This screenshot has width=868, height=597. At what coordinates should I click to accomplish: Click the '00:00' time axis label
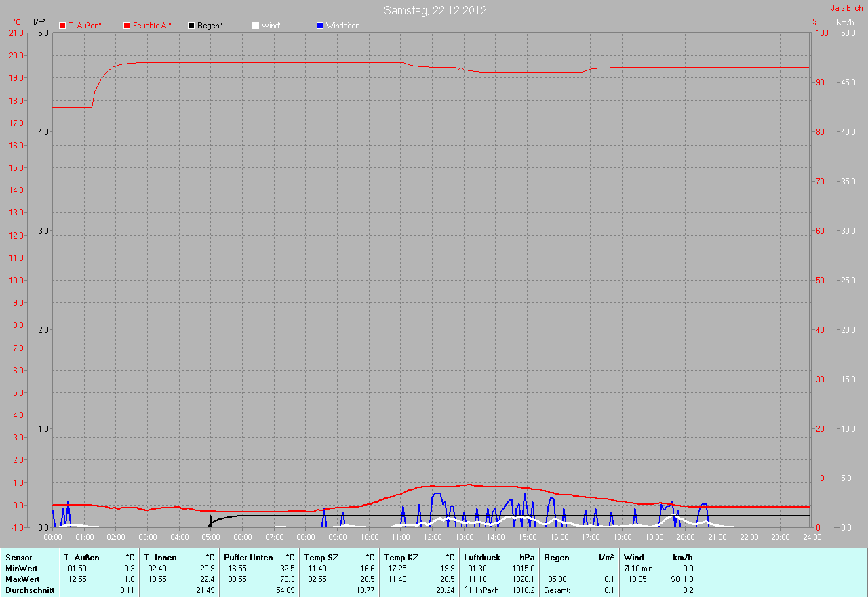(x=53, y=537)
